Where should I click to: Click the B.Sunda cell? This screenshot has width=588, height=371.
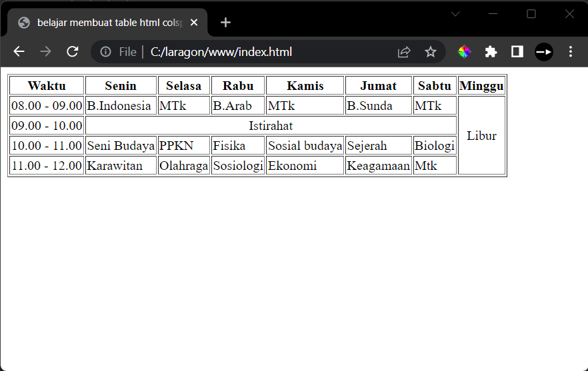coord(379,105)
